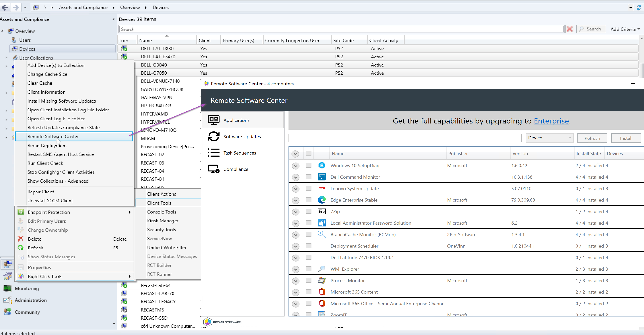Viewport: 644px width, 335px height.
Task: Toggle the select-all checkbox in applications header
Action: point(308,153)
